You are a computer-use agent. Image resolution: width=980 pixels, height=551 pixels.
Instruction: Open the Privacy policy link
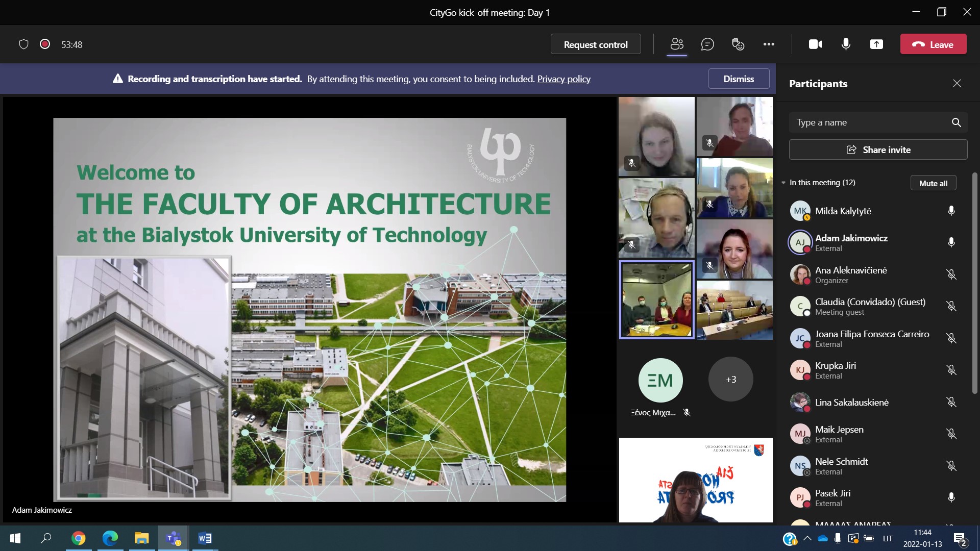click(x=563, y=79)
